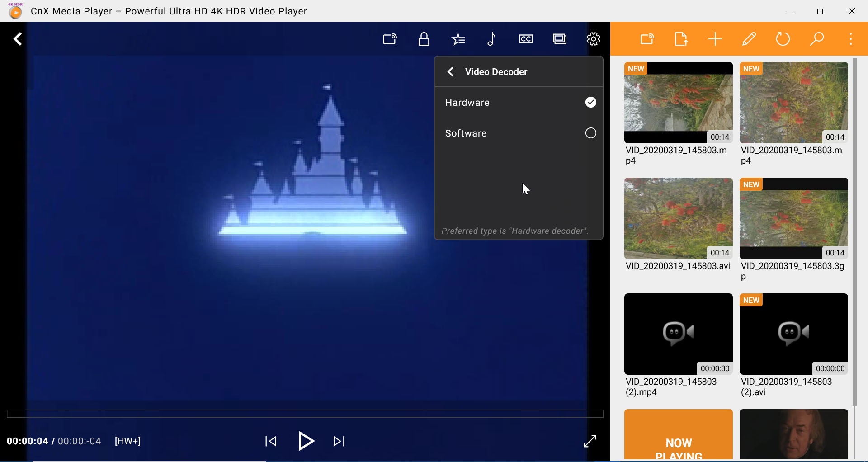
Task: Click the Video Decoder menu title
Action: click(x=496, y=72)
